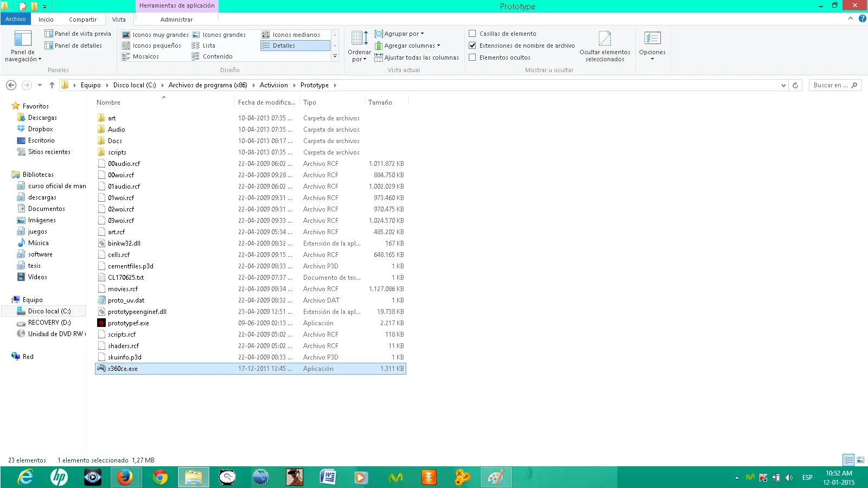
Task: Click Ocultar elementos seleccionados
Action: 605,46
